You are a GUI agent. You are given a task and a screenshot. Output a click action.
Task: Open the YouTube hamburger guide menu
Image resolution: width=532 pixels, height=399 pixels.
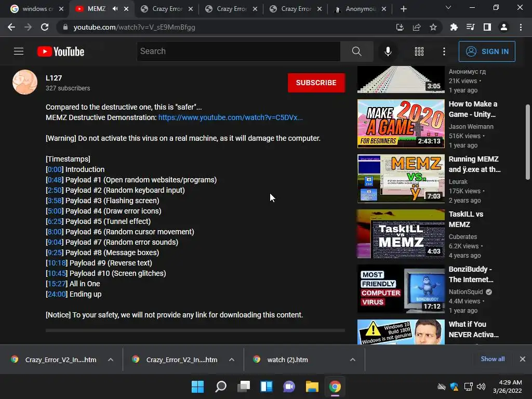coord(19,51)
